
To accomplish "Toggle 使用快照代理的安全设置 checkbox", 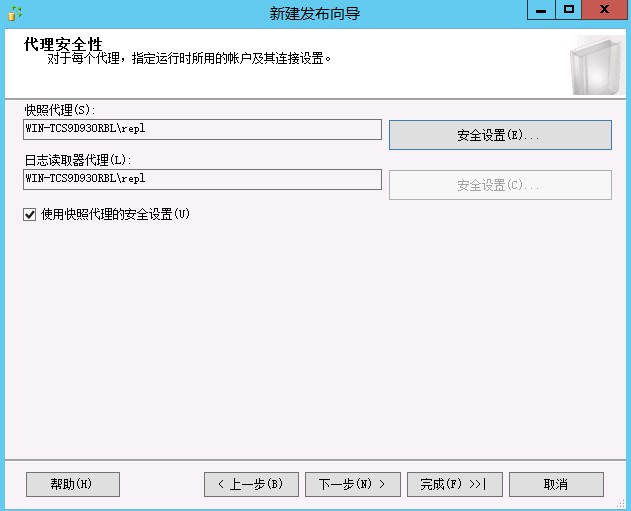I will coord(30,214).
